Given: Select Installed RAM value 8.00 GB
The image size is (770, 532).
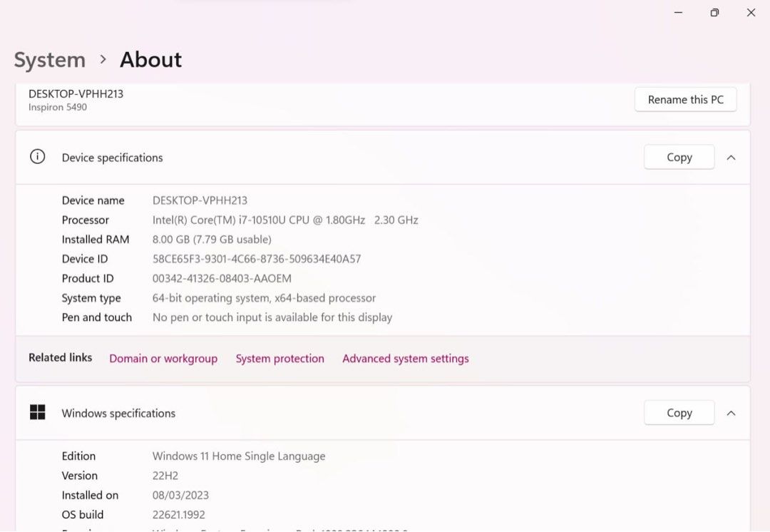Looking at the screenshot, I should (212, 239).
